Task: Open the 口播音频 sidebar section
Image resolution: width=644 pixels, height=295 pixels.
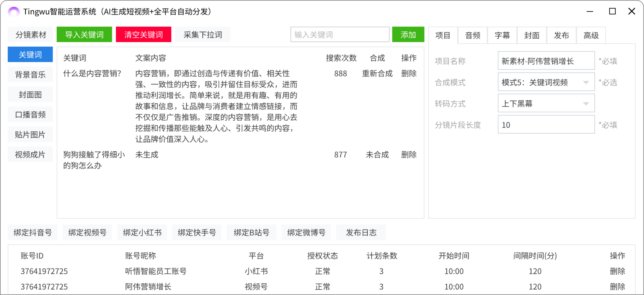Action: click(30, 115)
